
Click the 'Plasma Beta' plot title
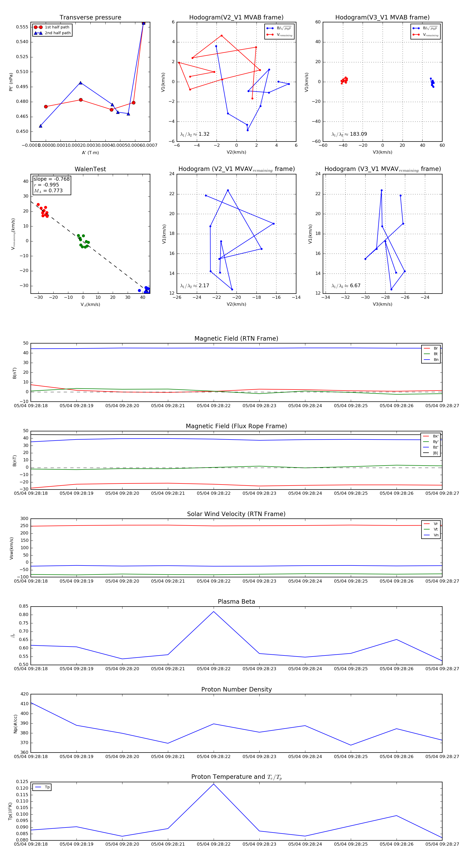236,602
